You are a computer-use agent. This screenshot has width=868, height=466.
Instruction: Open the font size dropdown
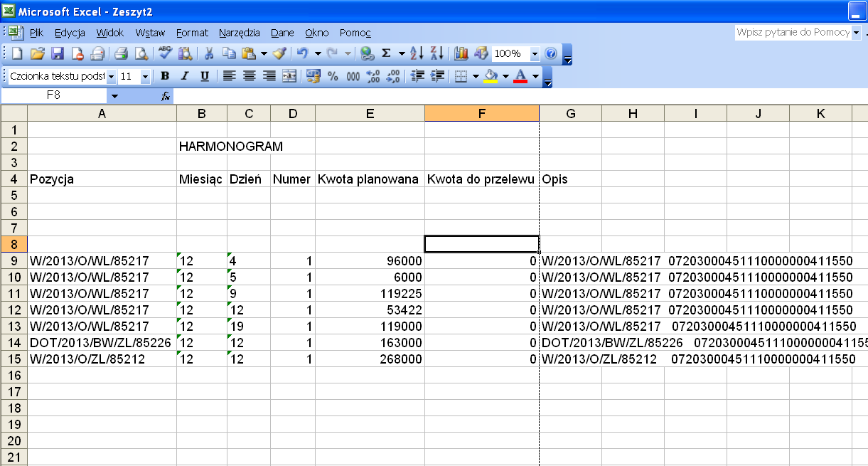[145, 76]
